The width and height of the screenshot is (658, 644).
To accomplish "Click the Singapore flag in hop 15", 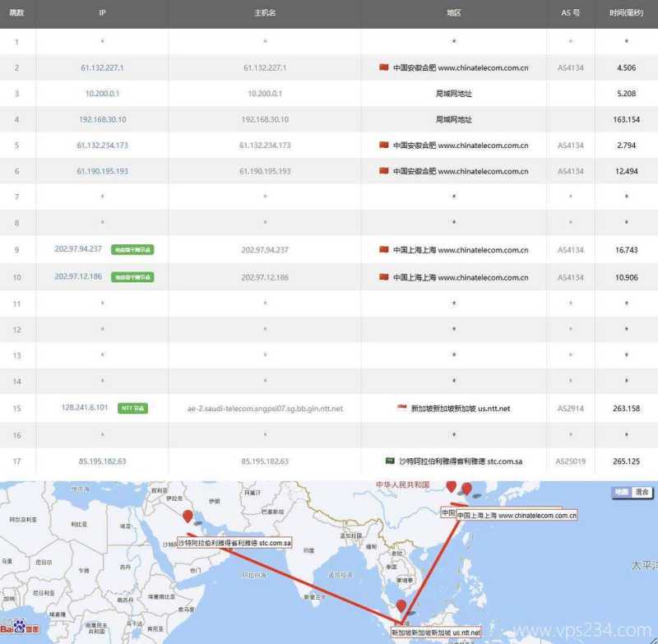I will (x=401, y=408).
